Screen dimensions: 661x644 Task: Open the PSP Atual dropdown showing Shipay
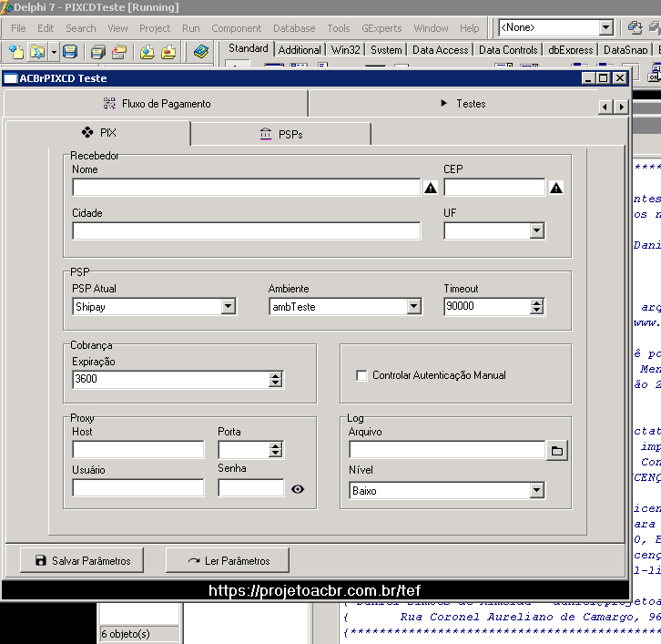tap(228, 307)
